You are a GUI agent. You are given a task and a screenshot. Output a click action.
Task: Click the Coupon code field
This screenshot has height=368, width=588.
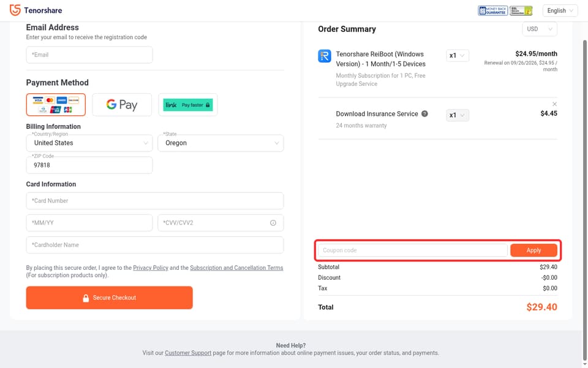[x=412, y=250]
